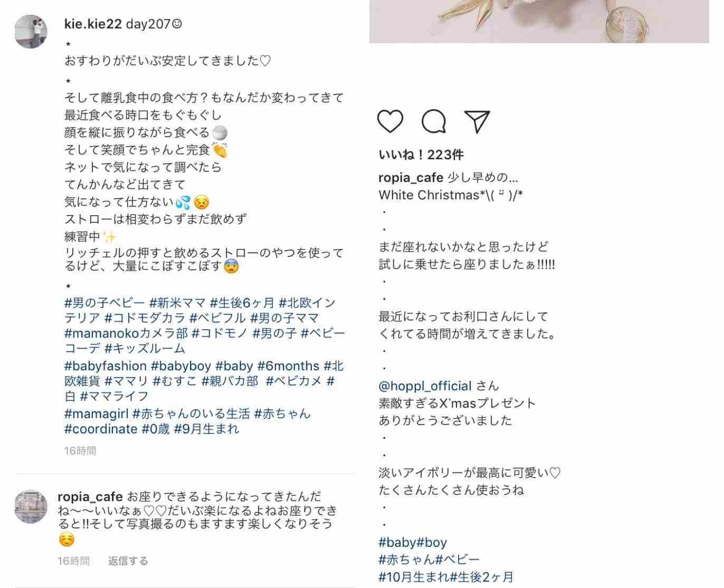
Task: Open #coordinate hashtag
Action: (x=101, y=429)
